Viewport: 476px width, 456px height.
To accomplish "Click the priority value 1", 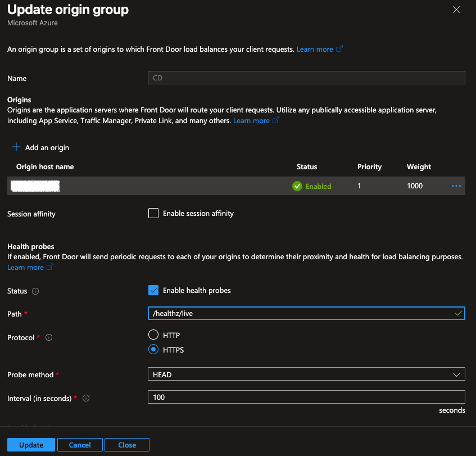I will 360,186.
